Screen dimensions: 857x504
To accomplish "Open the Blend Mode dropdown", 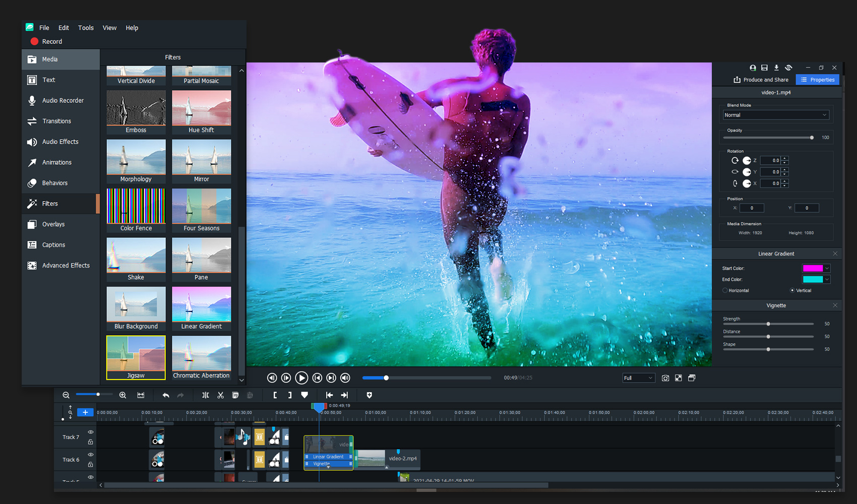I will 775,115.
